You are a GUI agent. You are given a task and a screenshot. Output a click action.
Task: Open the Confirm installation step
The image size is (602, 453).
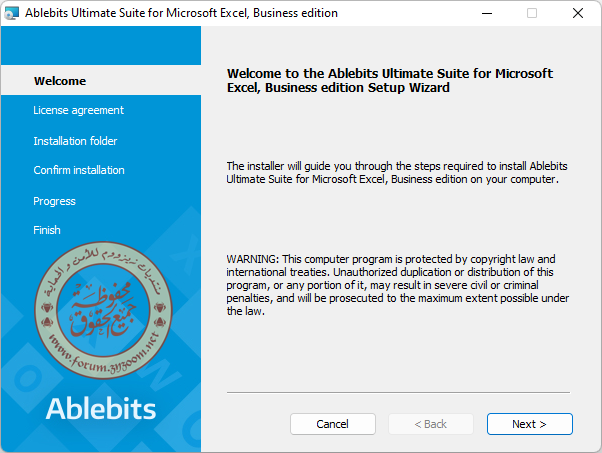click(x=79, y=170)
